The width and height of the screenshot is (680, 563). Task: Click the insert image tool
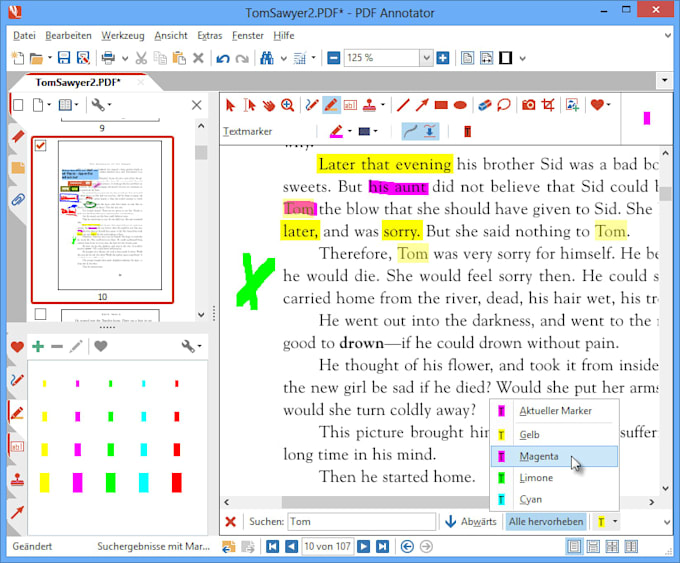click(572, 105)
